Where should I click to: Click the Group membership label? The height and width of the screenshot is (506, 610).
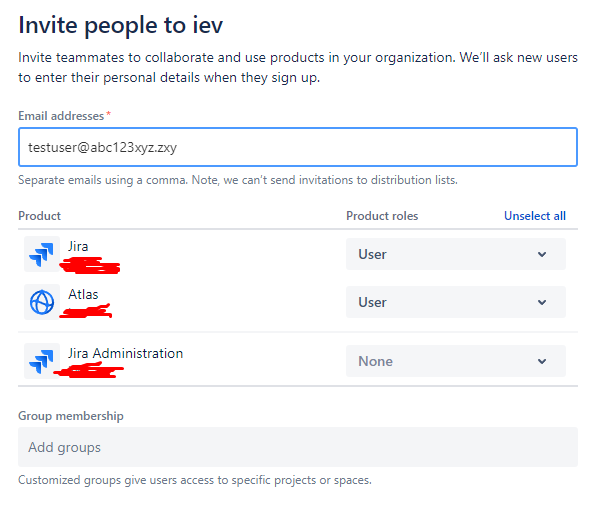pos(71,416)
